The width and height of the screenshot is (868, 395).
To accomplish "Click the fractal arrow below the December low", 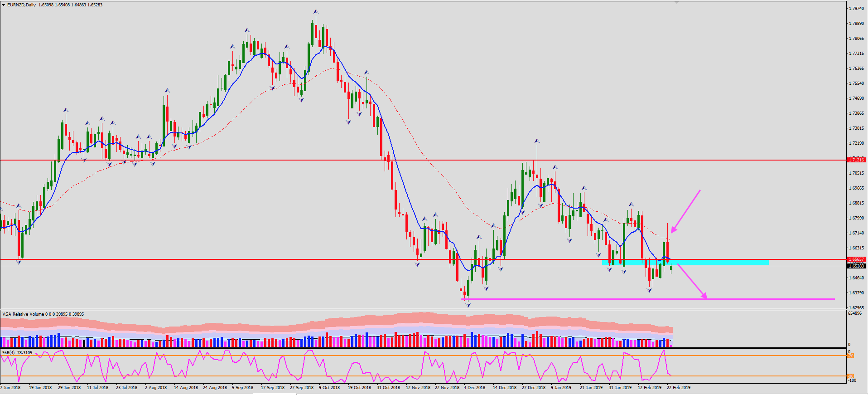I will pyautogui.click(x=468, y=305).
